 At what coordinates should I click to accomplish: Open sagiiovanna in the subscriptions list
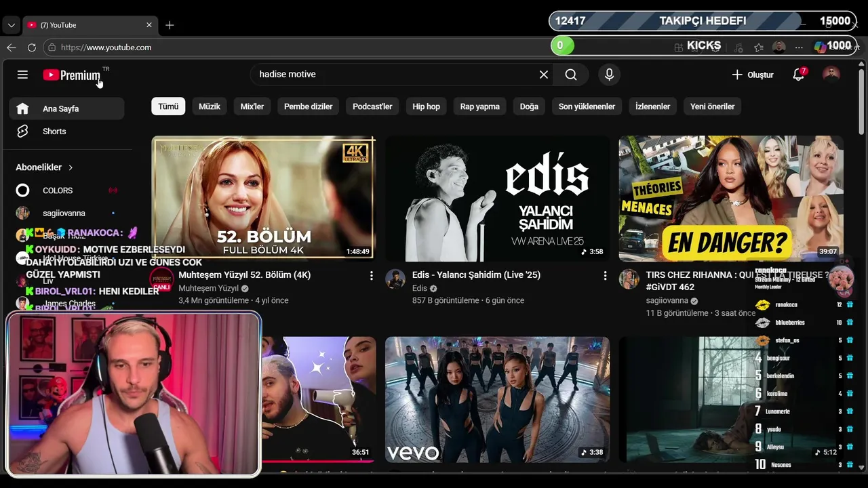tap(64, 213)
